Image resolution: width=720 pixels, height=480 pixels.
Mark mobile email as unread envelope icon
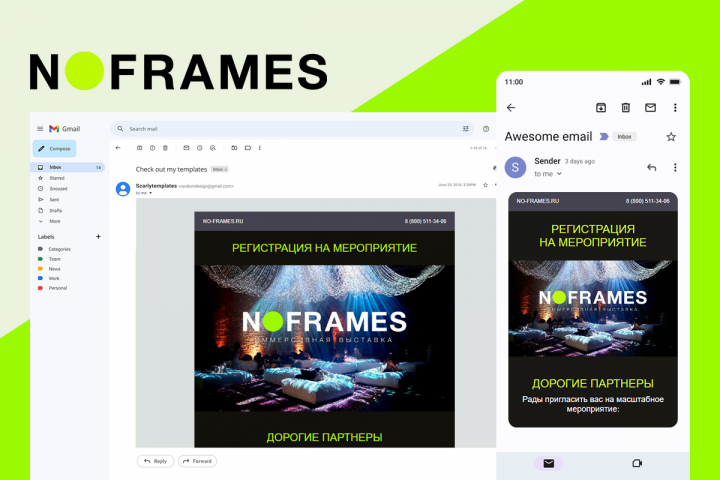click(650, 107)
